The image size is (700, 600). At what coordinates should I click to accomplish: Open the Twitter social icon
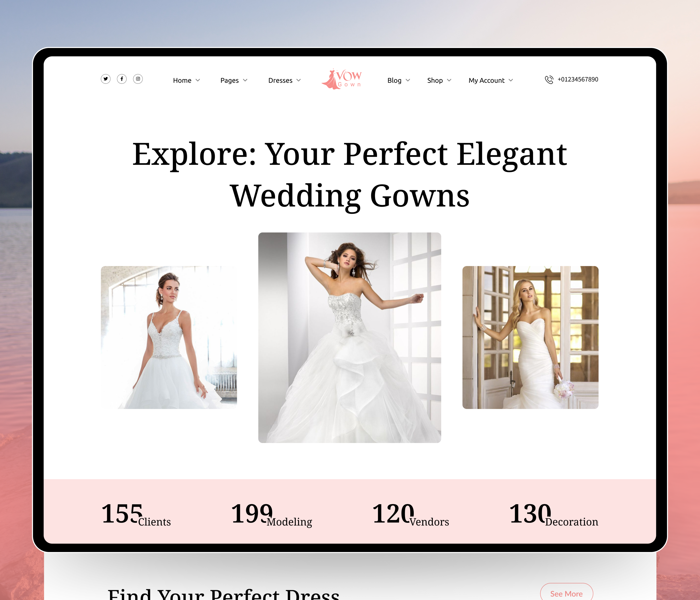(x=106, y=79)
